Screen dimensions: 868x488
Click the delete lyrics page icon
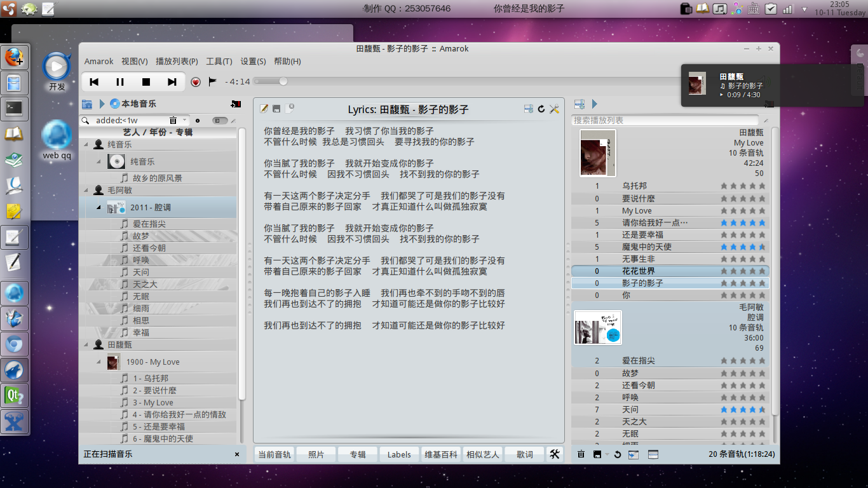point(290,109)
